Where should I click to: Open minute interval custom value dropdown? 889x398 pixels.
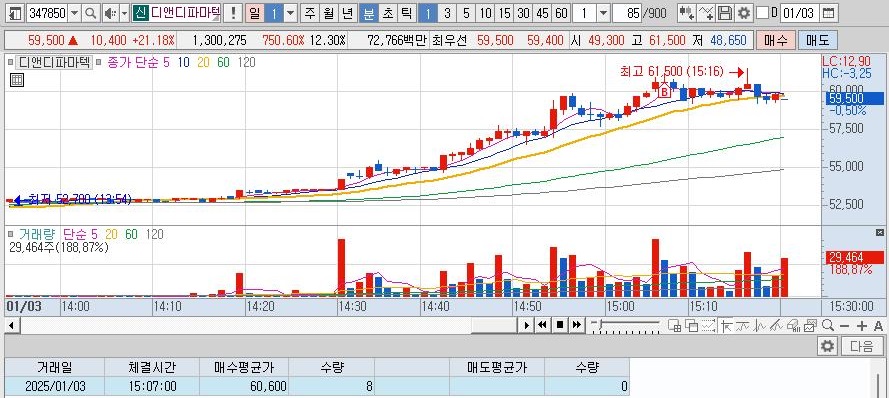pos(603,12)
